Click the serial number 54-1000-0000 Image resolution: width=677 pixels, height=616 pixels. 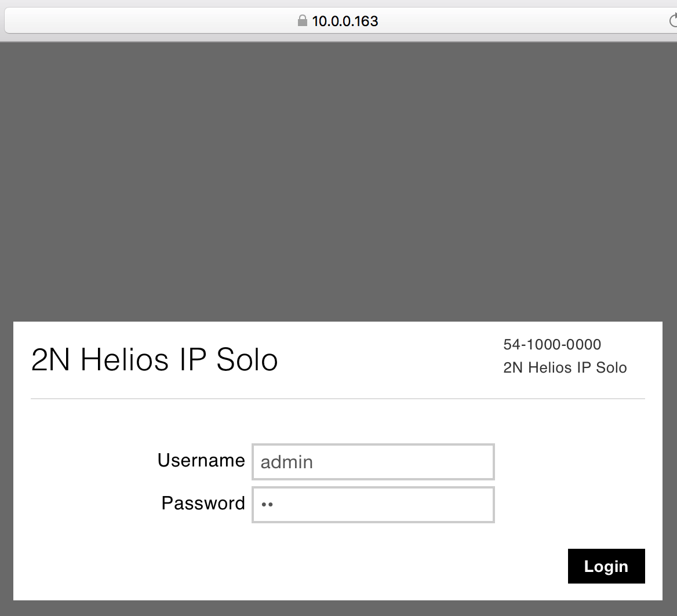click(552, 345)
